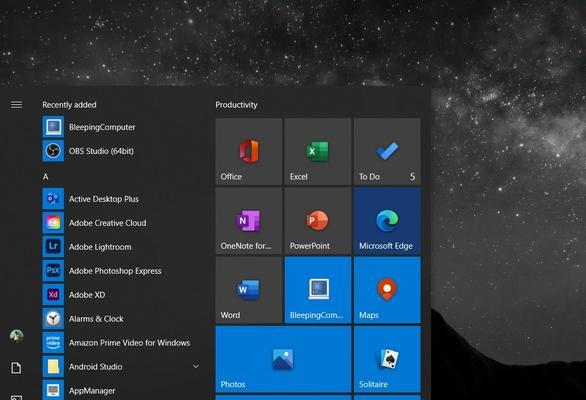Open the pinned BleepingCom... tile
Viewport: 586px width, 400px height.
[x=318, y=290]
